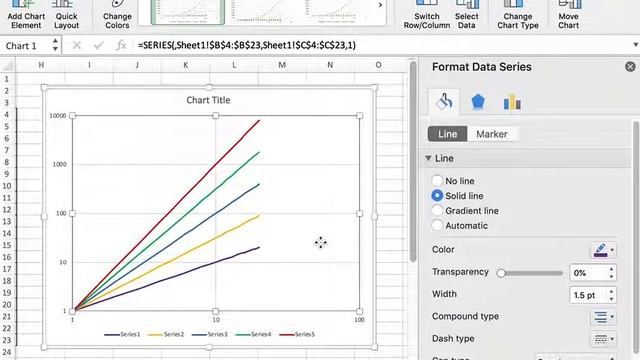Image resolution: width=640 pixels, height=360 pixels.
Task: Click the Transparency 0% field
Action: 588,273
